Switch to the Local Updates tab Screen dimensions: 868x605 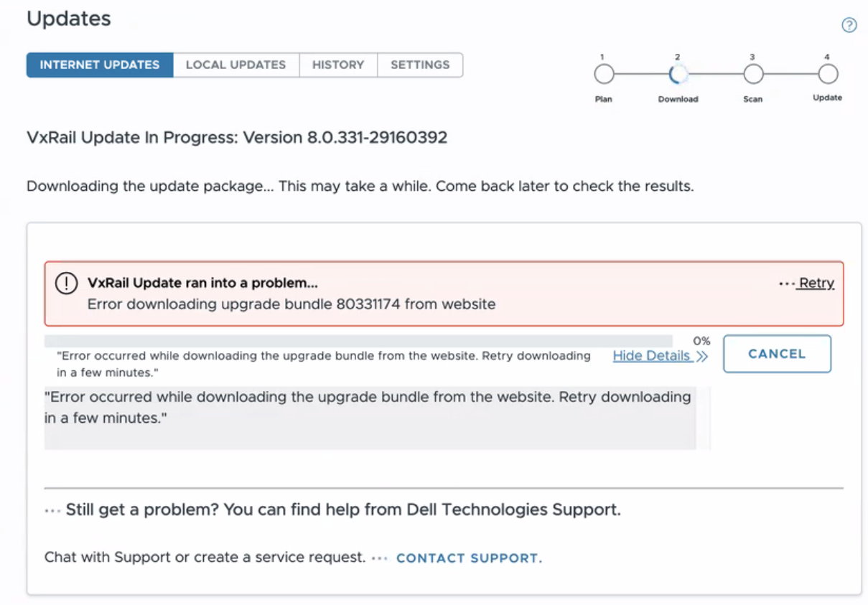coord(235,65)
